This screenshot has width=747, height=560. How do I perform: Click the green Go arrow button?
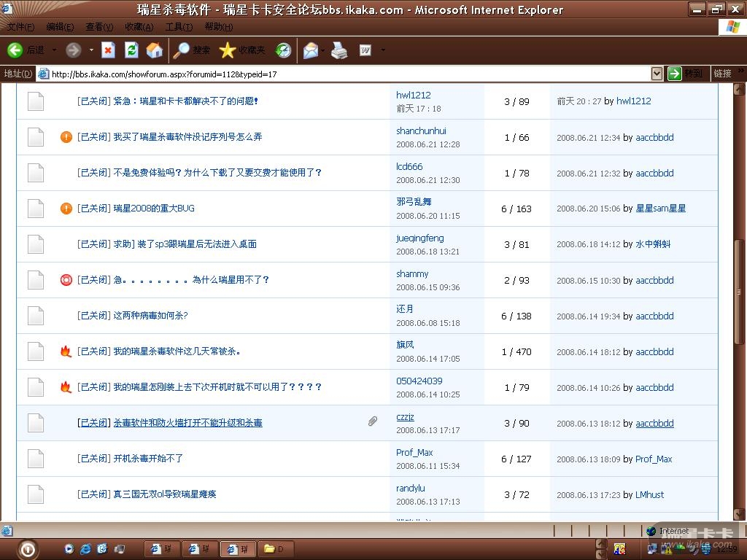pos(674,74)
